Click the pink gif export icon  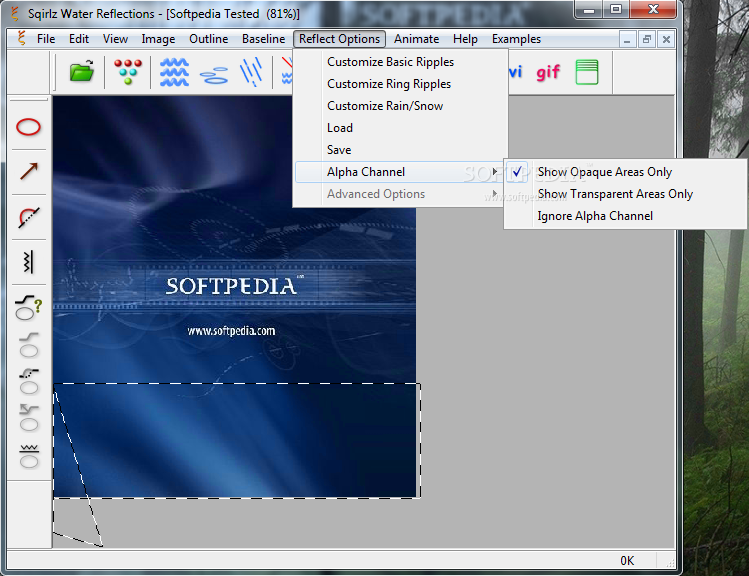point(548,73)
